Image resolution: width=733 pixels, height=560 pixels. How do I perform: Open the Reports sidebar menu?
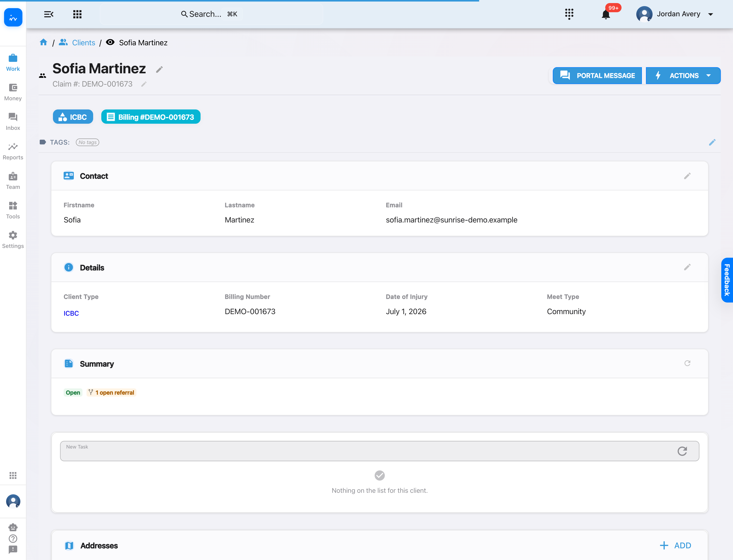13,151
